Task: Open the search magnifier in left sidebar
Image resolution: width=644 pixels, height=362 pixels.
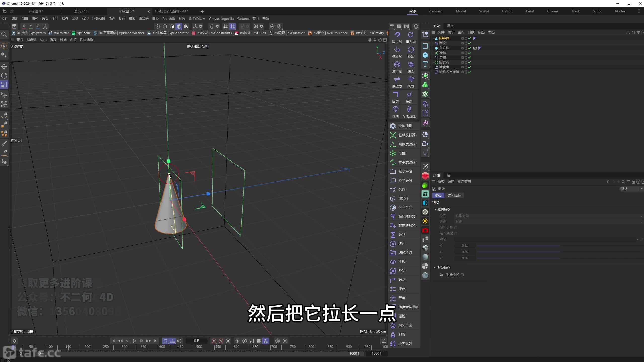Action: coord(4,34)
